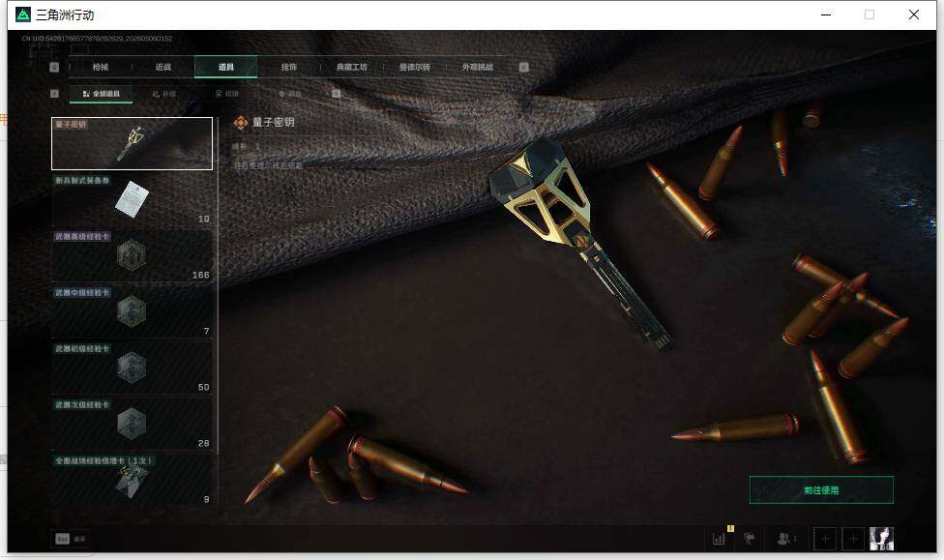The height and width of the screenshot is (560, 944).
Task: Click the orange rarity icon beside 量子密钥 title
Action: pyautogui.click(x=240, y=123)
